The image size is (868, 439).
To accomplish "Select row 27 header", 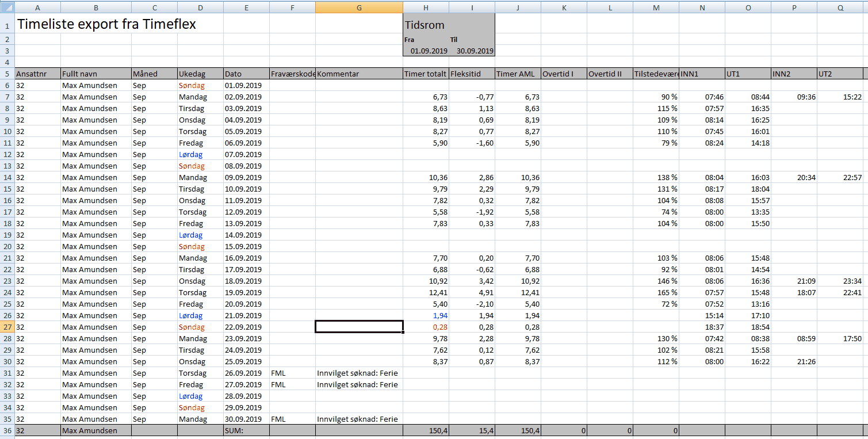I will click(x=7, y=327).
